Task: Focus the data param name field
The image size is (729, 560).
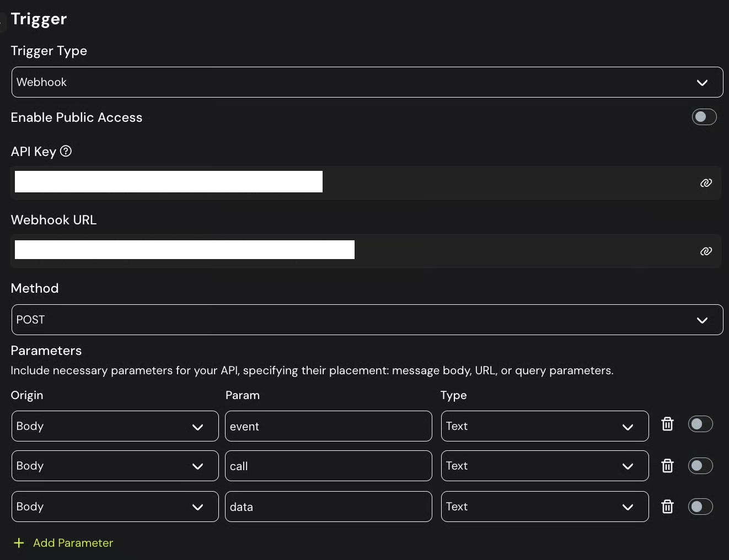Action: pos(328,507)
